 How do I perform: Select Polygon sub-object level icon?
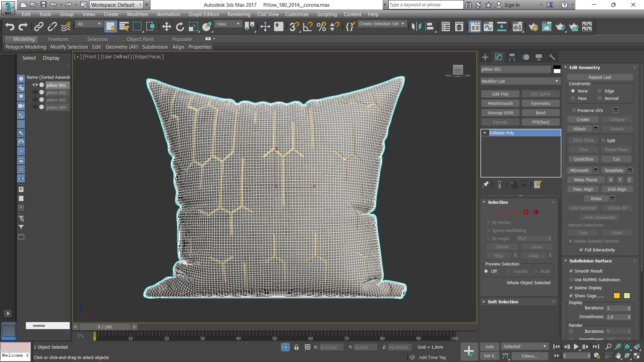(526, 212)
